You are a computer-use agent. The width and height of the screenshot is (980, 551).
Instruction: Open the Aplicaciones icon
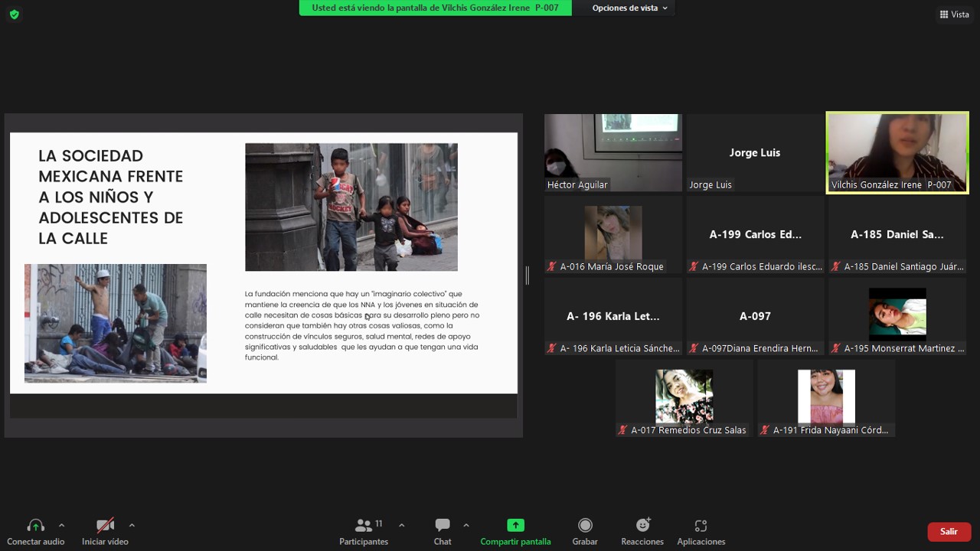pos(701,525)
